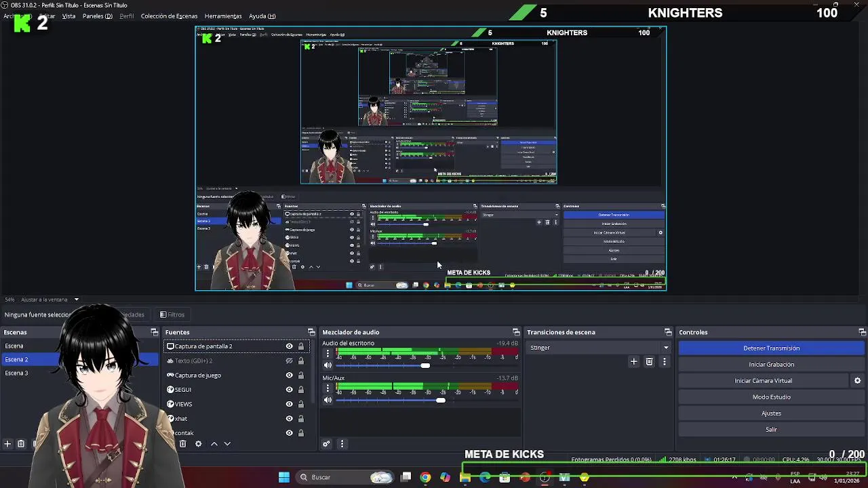Mute Audio del escritorio speaker icon
868x488 pixels.
(328, 366)
